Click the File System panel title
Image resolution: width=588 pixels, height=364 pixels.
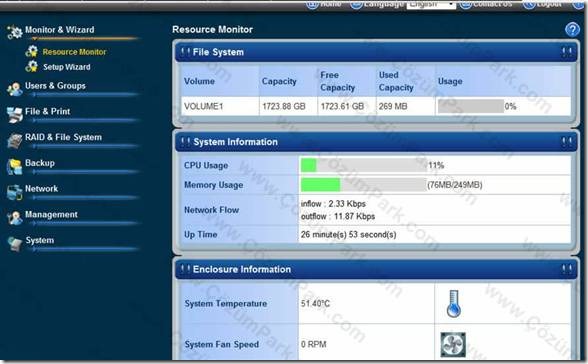coord(218,52)
